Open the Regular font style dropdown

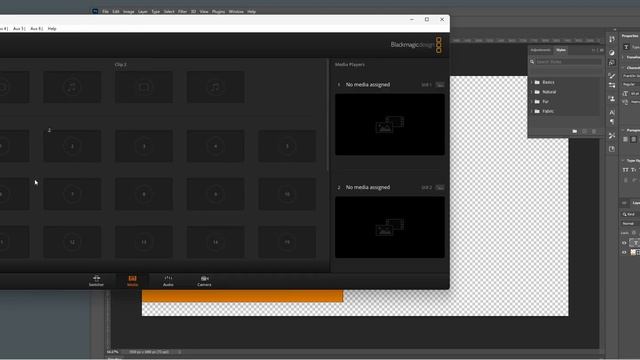pyautogui.click(x=631, y=84)
